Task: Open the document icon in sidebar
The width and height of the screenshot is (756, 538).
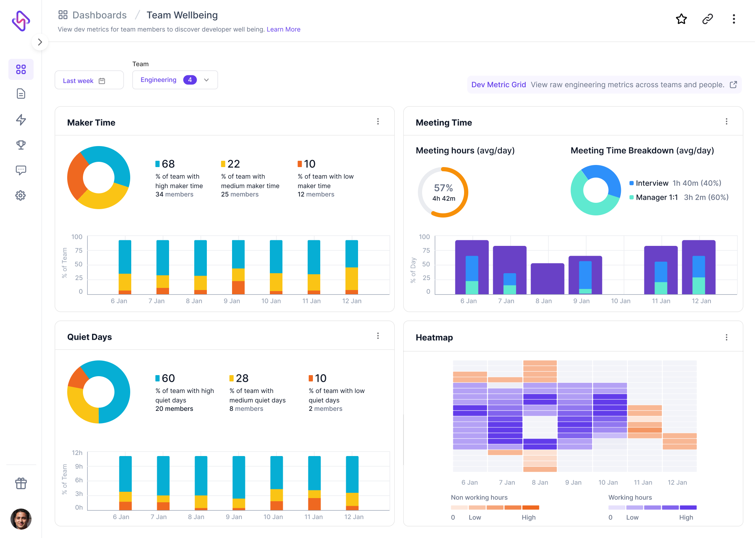Action: (21, 94)
